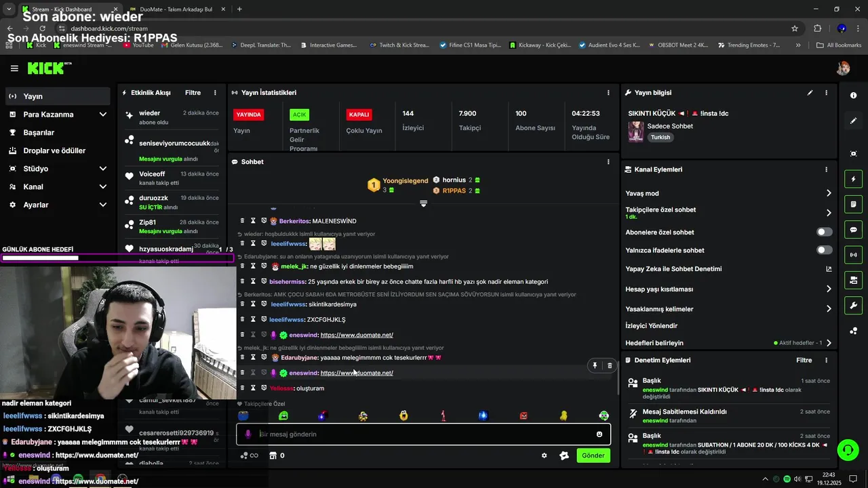Viewport: 868px width, 488px height.
Task: Click the chat message input field
Action: pyautogui.click(x=424, y=434)
